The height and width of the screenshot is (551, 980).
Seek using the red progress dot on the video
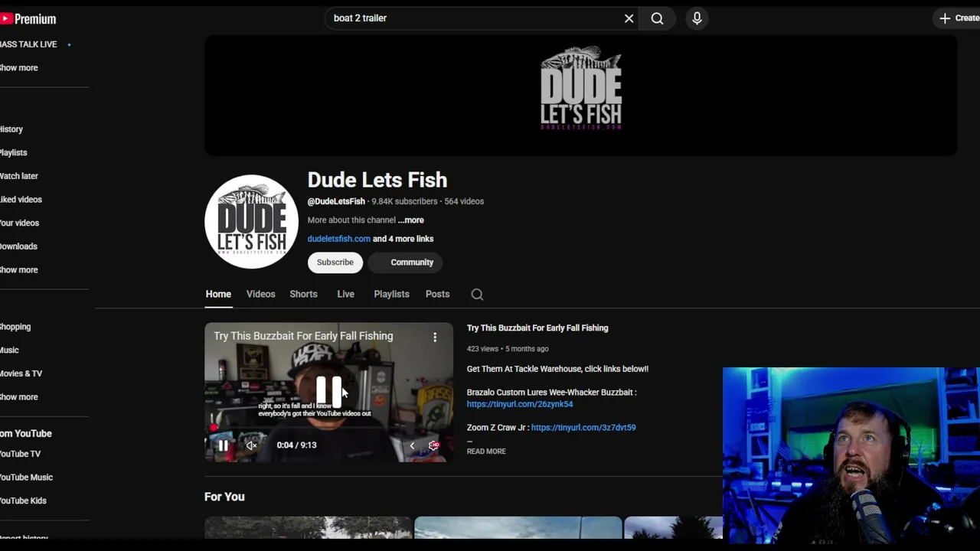214,428
